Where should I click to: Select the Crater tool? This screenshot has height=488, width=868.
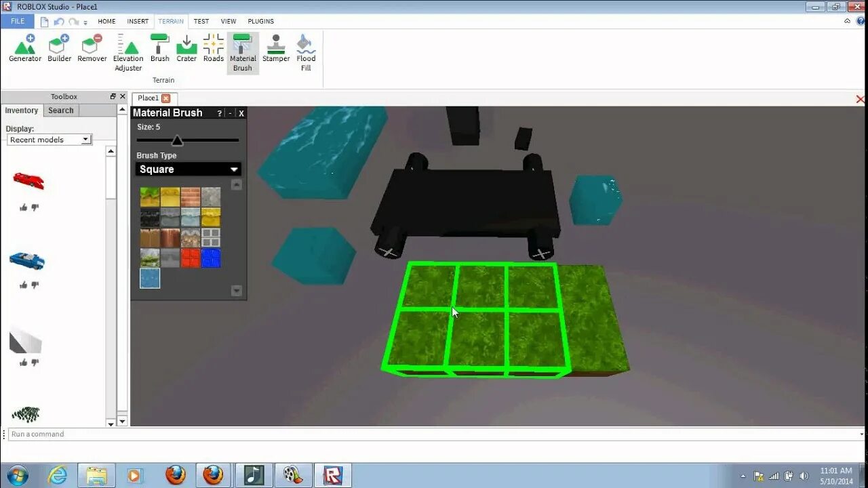(x=186, y=49)
